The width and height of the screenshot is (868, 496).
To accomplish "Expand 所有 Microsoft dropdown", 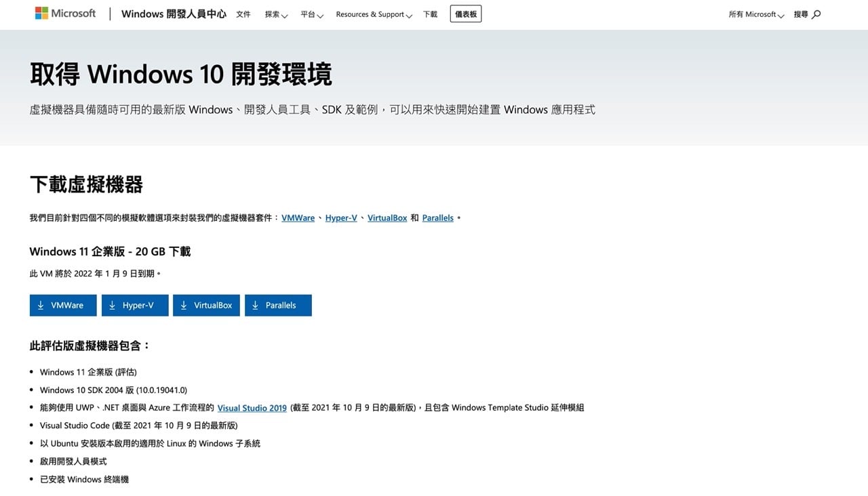I will pos(756,14).
